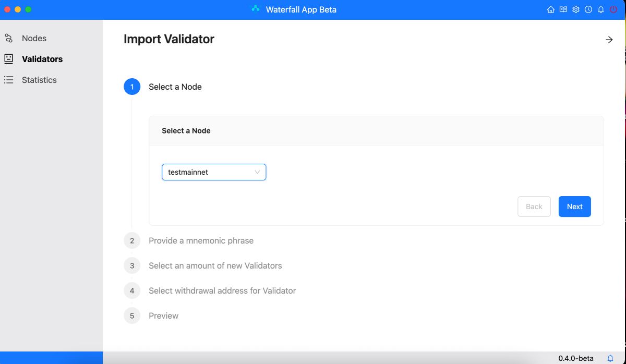Click the clock history icon
Viewport: 626px width, 364px height.
tap(588, 9)
